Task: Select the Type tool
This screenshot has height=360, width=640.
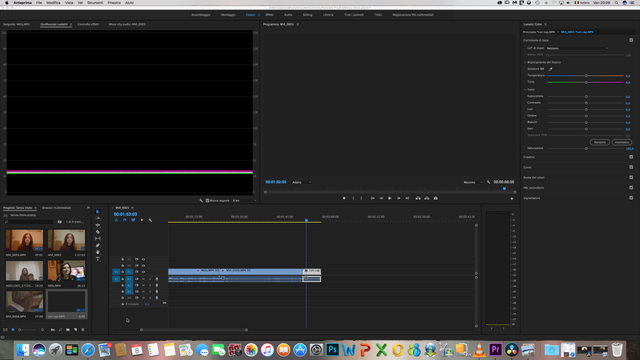Action: 98,259
